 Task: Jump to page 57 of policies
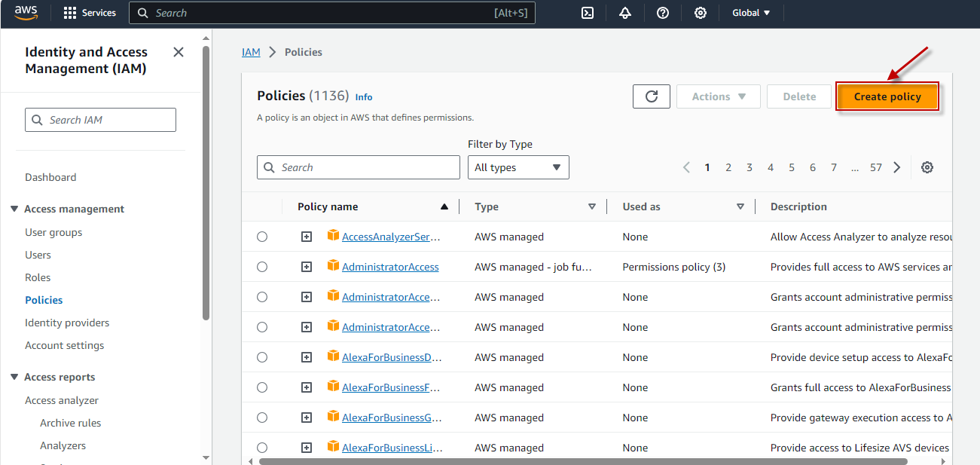coord(875,167)
